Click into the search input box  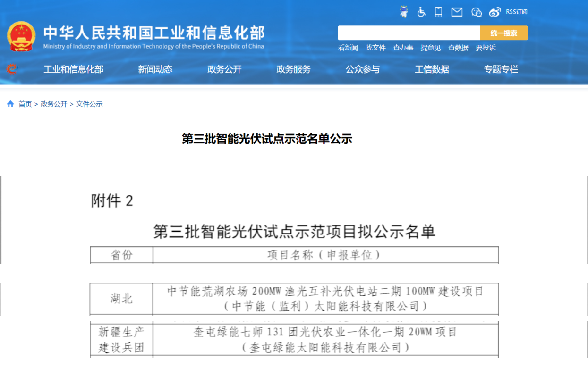click(409, 33)
